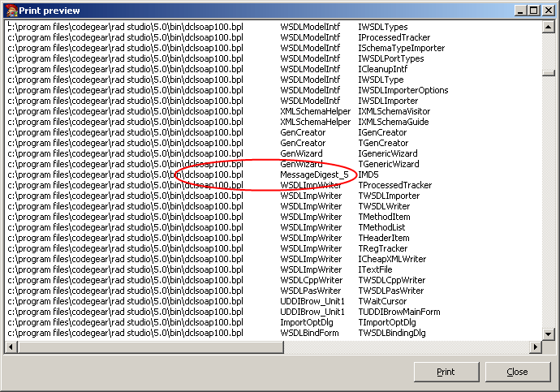The image size is (560, 392).
Task: Click GenCreator in the IGenCreator row
Action: coord(303,132)
